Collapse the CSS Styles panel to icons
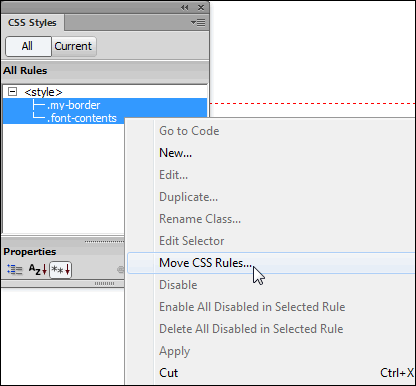 pos(184,7)
